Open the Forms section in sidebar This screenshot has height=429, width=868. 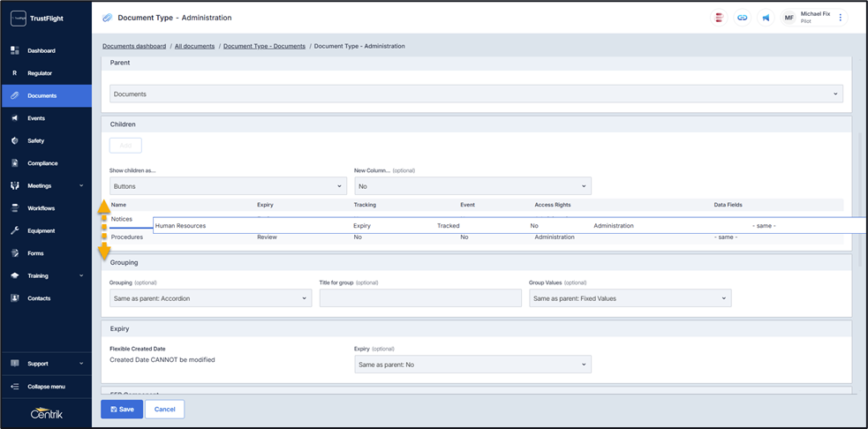point(35,253)
